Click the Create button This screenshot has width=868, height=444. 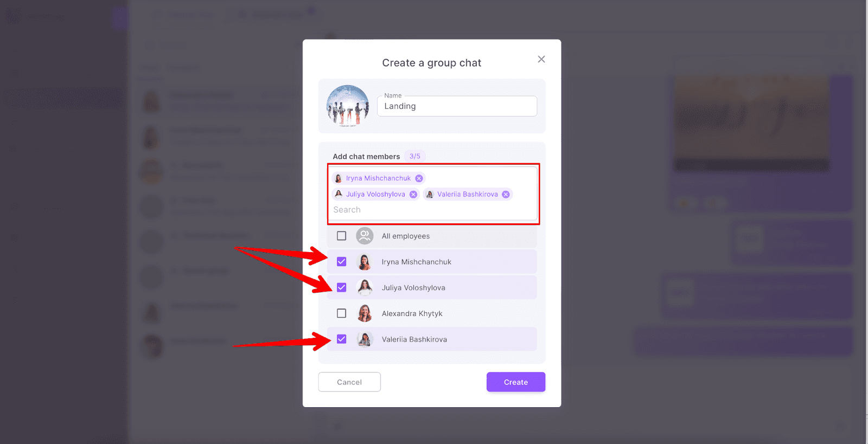[516, 382]
